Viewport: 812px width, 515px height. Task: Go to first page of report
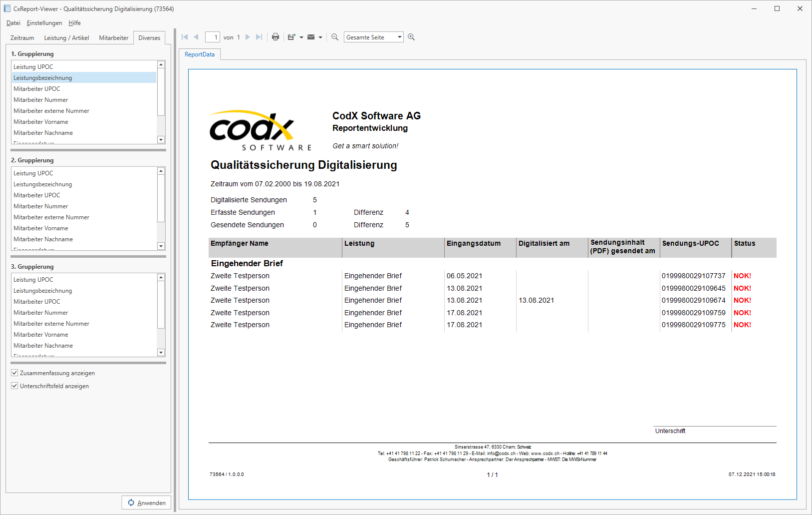(185, 37)
